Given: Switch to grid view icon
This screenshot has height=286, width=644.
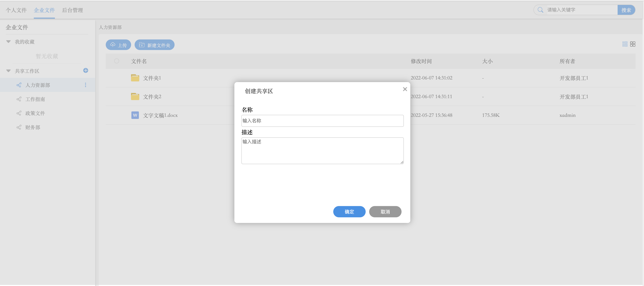Looking at the screenshot, I should click(x=633, y=44).
